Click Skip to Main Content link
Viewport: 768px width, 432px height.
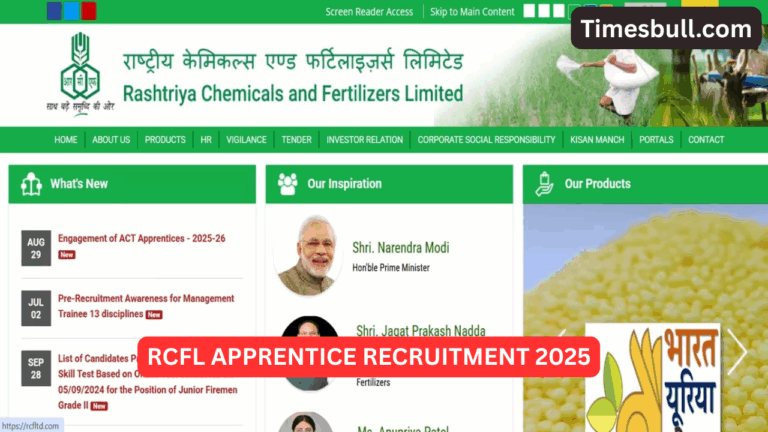tap(472, 12)
